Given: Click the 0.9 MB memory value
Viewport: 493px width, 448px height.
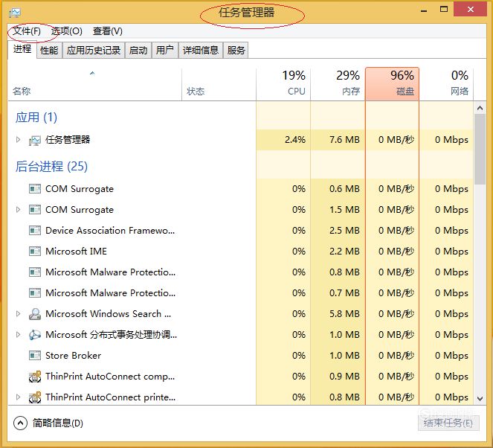Looking at the screenshot, I should [x=344, y=377].
